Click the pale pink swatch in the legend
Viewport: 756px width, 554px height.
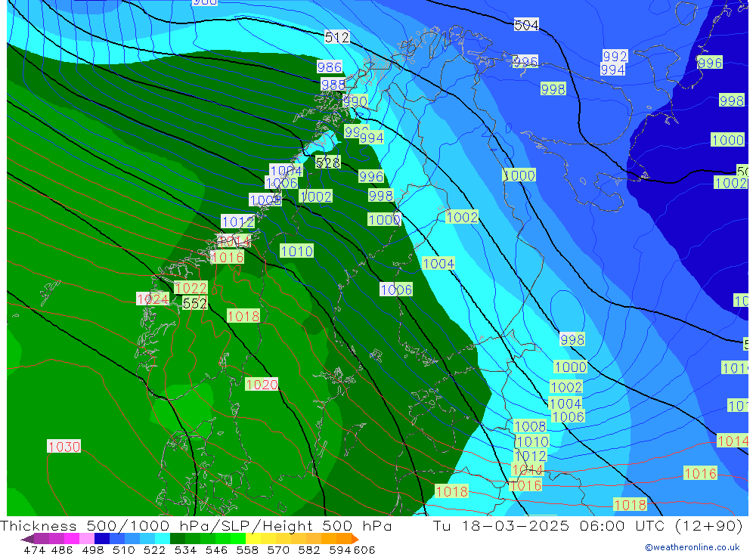[86, 539]
